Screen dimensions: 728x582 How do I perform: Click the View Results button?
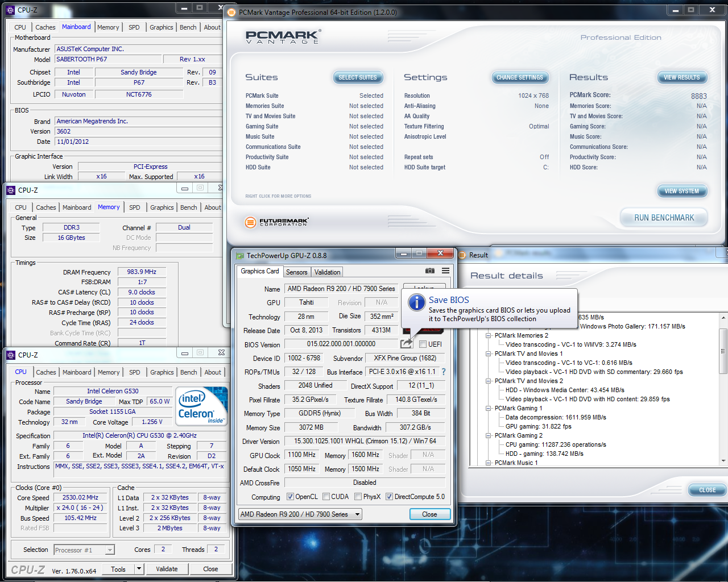coord(681,77)
